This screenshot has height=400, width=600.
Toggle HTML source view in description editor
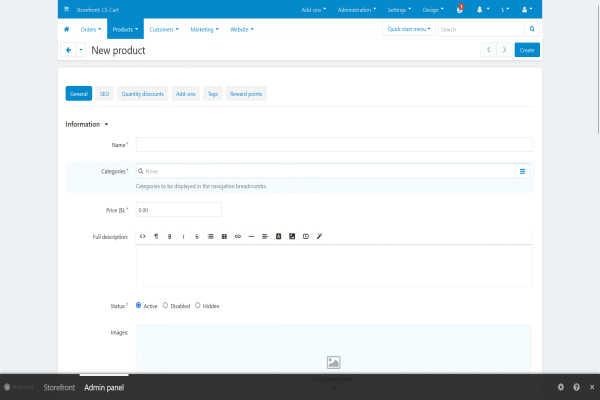click(x=143, y=237)
